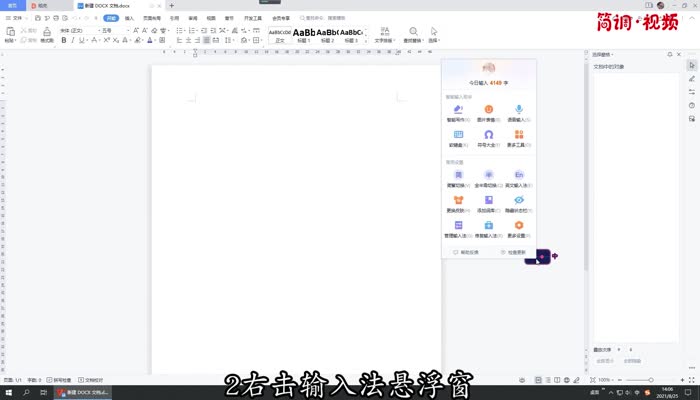Click the Windows Start button
700x400 pixels.
point(8,392)
